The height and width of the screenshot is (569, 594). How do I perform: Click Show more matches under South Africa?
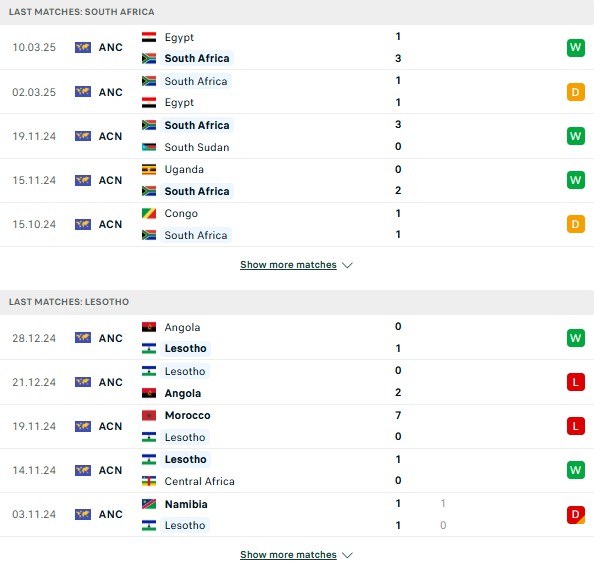click(288, 264)
